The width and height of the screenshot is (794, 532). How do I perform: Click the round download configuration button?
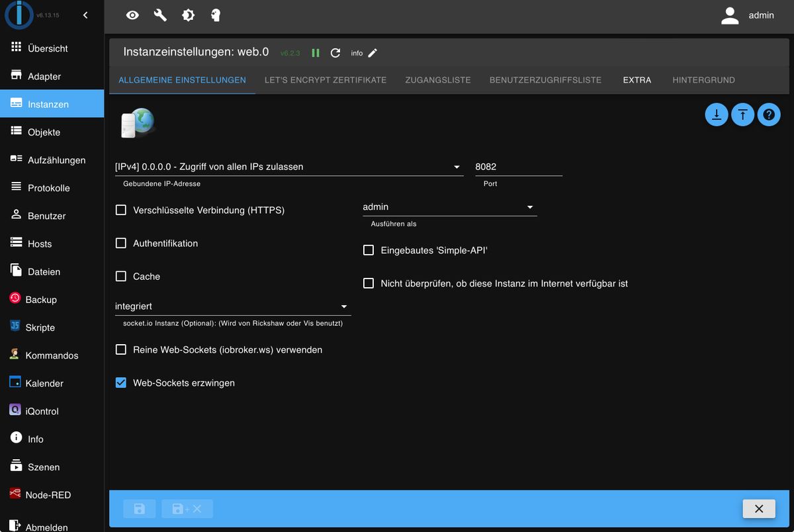(717, 114)
